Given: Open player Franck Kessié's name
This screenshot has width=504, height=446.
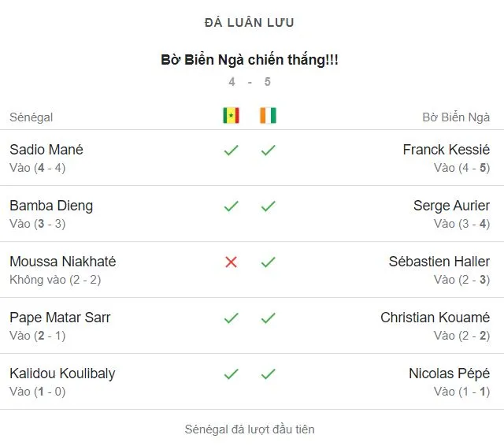Looking at the screenshot, I should click(446, 150).
